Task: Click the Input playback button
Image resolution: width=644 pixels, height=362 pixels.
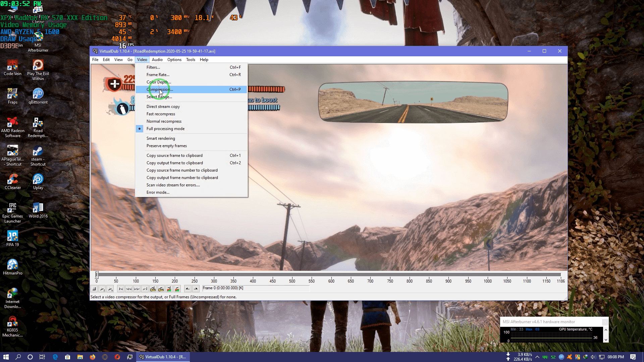Action: (102, 289)
